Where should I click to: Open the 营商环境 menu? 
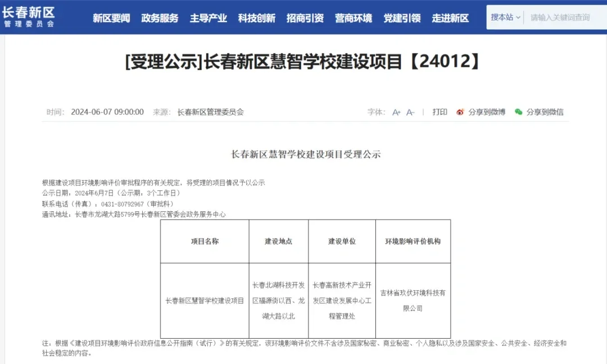354,18
